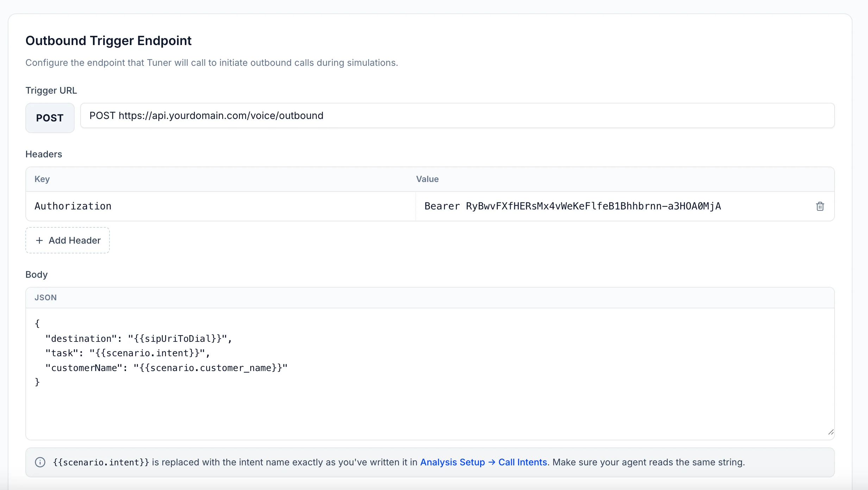Click the Key column header

point(42,179)
